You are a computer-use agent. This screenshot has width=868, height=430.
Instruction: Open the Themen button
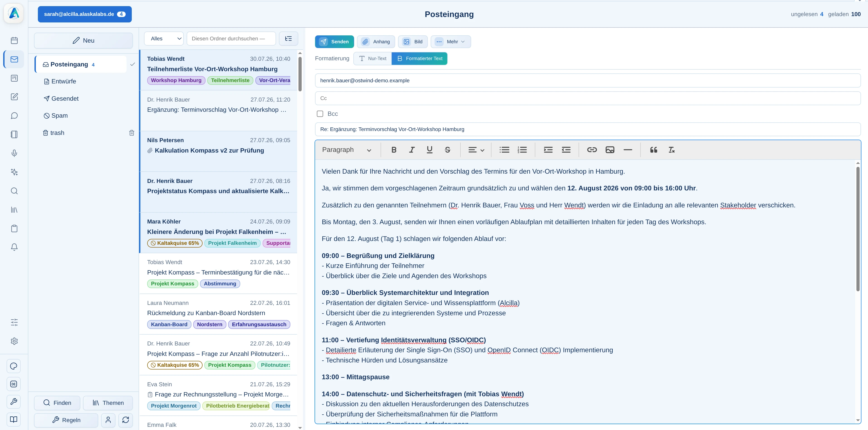tap(108, 403)
